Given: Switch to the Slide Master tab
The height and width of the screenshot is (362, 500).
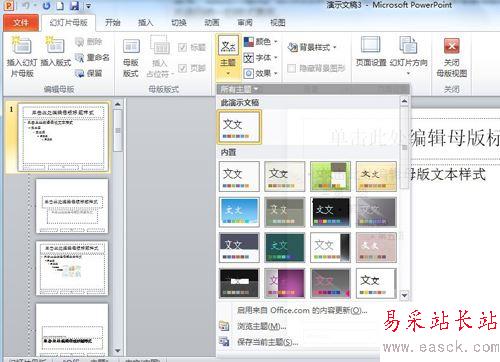Looking at the screenshot, I should [69, 23].
